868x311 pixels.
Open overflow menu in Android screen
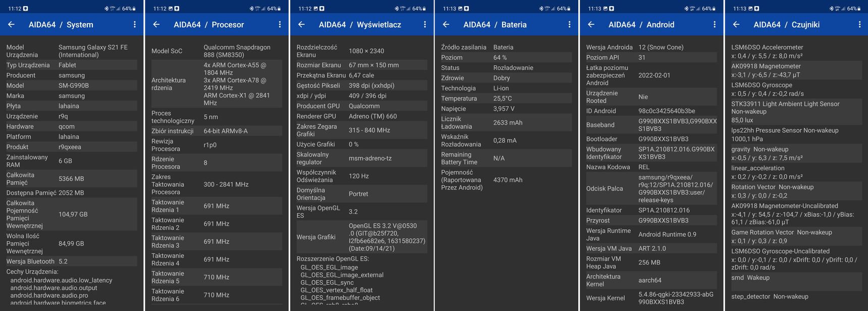(715, 24)
